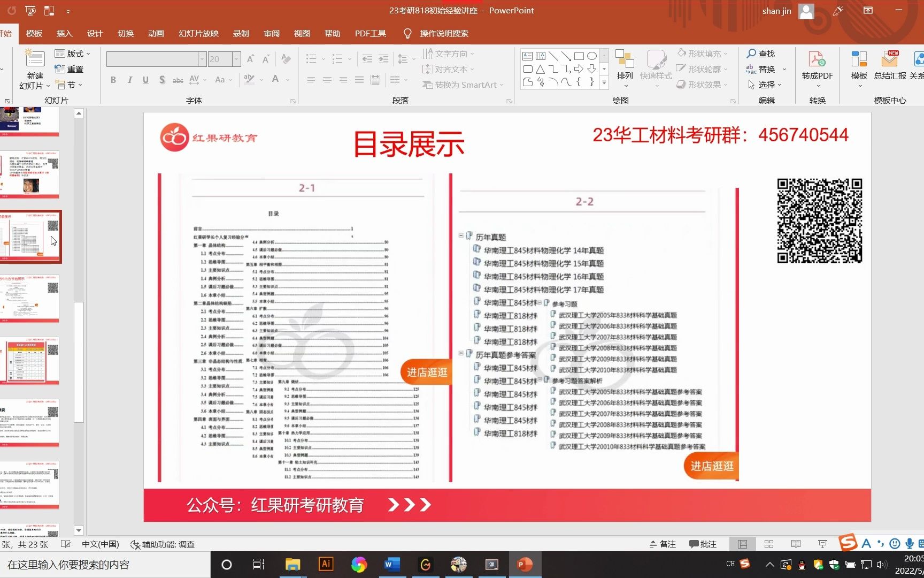
Task: Select the rectangle shape in gallery
Action: tap(579, 56)
